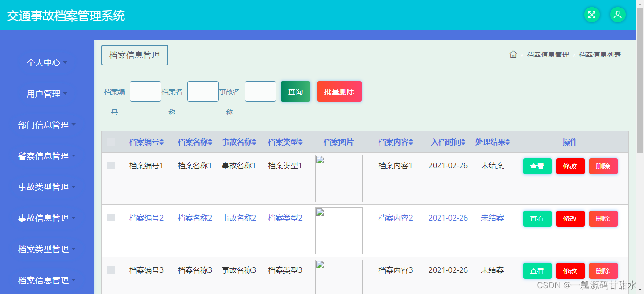Click the red 批量删除 button
The height and width of the screenshot is (294, 644).
(339, 91)
